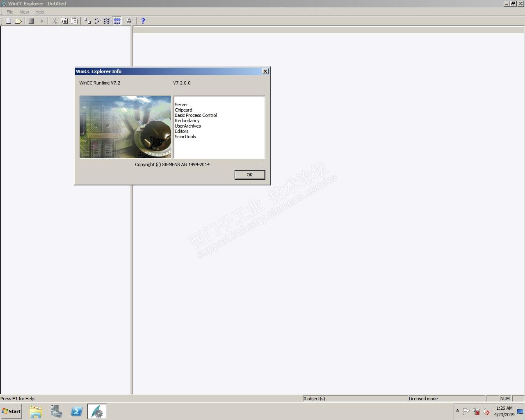
Task: Select UserArchives in the component list
Action: tap(188, 126)
